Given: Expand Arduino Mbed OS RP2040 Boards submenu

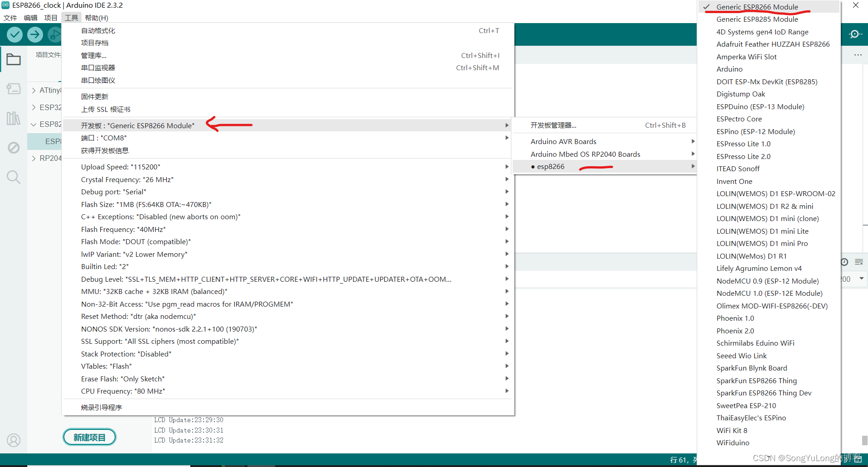Looking at the screenshot, I should click(604, 154).
